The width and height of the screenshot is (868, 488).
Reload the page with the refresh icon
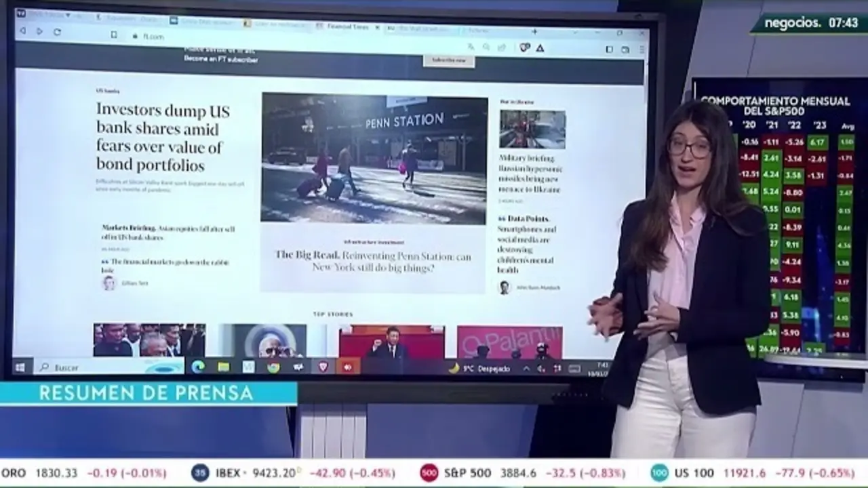point(57,32)
